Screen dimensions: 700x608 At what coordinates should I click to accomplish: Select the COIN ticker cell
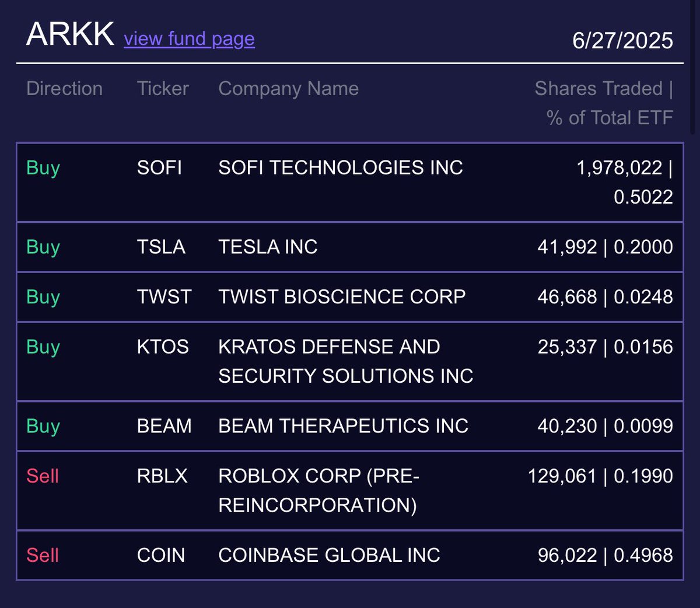pyautogui.click(x=161, y=555)
